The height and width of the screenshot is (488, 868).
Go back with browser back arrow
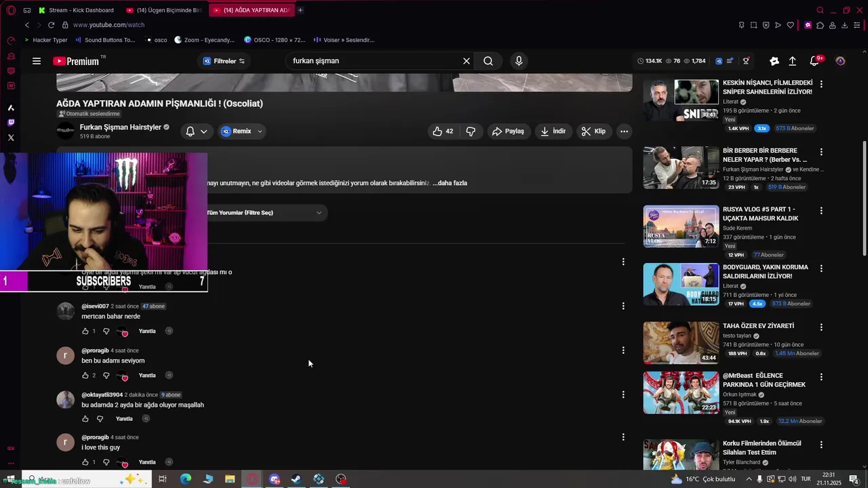coord(26,25)
